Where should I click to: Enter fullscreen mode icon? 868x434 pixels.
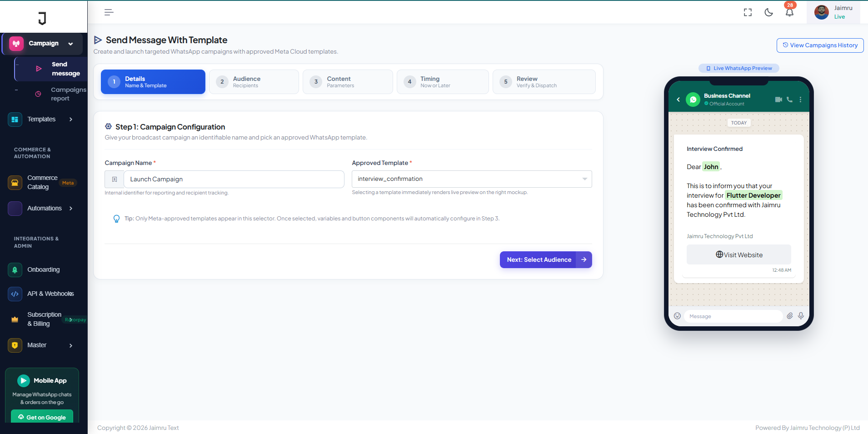coord(748,12)
